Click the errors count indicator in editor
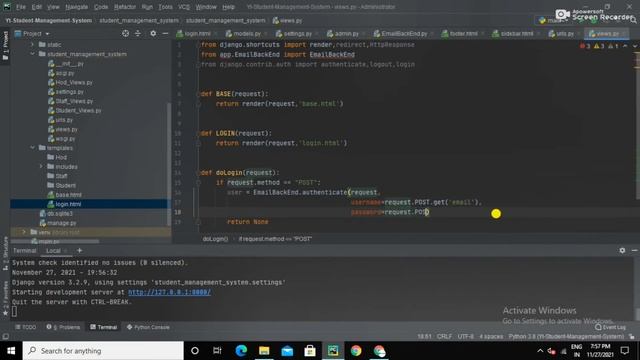Image resolution: width=640 pixels, height=360 pixels. tap(584, 46)
